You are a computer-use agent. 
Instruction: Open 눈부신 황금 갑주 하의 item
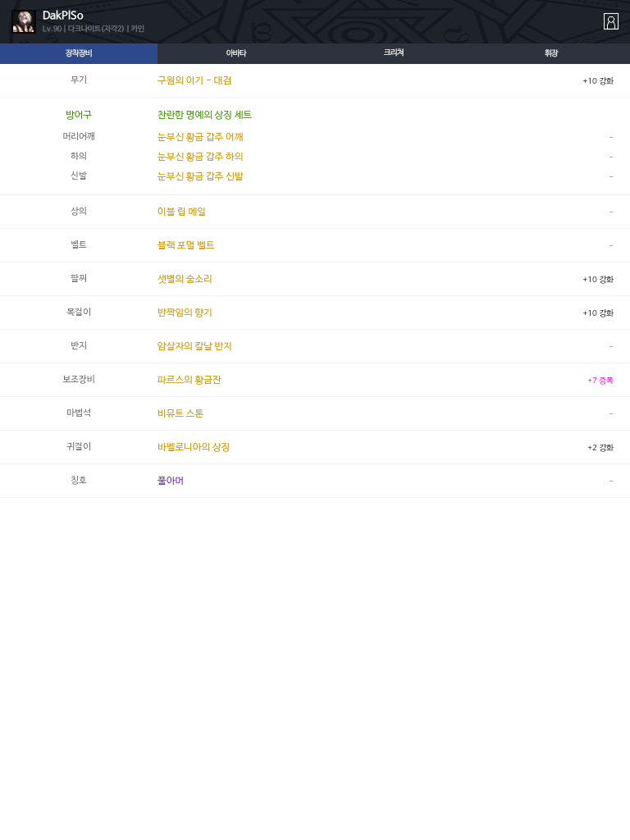[x=200, y=157]
